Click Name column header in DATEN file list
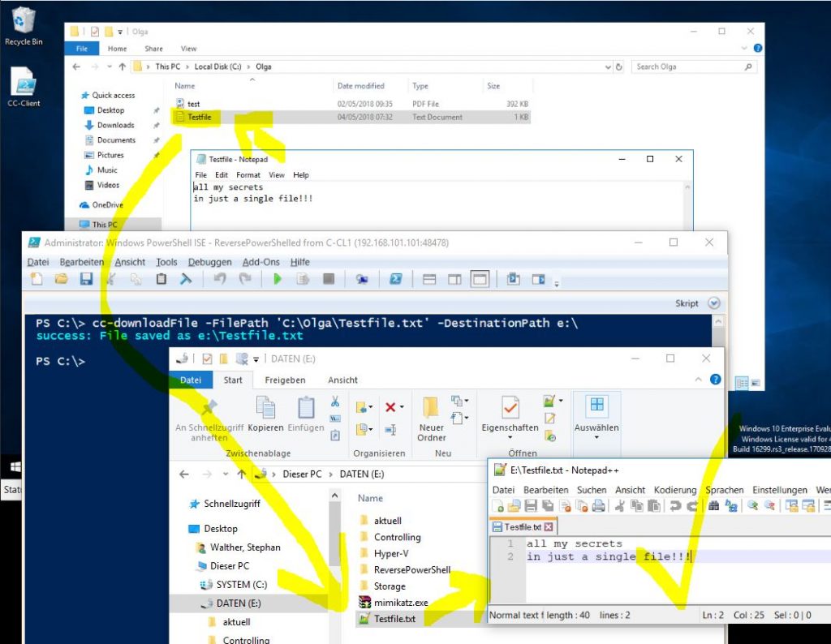This screenshot has height=644, width=831. click(370, 498)
